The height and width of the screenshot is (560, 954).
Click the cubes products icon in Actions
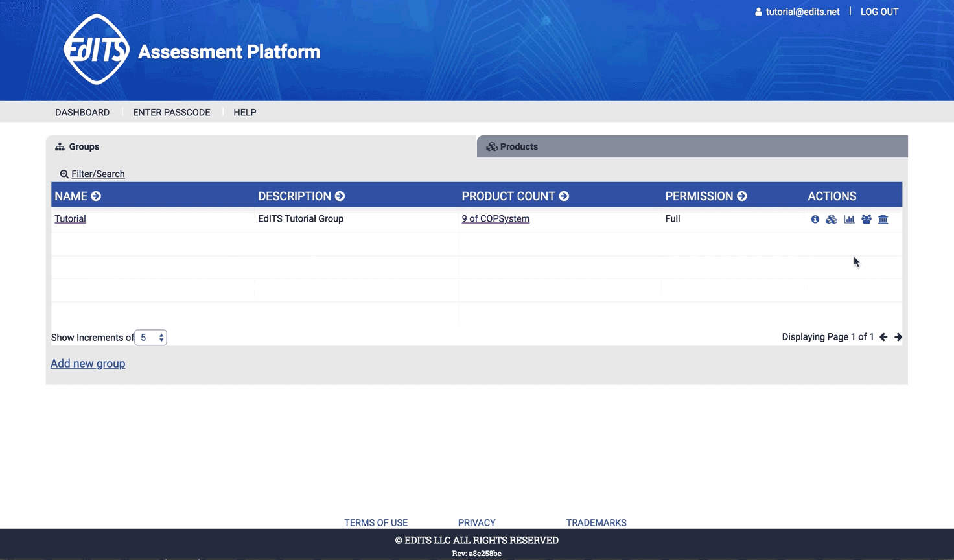pos(832,219)
